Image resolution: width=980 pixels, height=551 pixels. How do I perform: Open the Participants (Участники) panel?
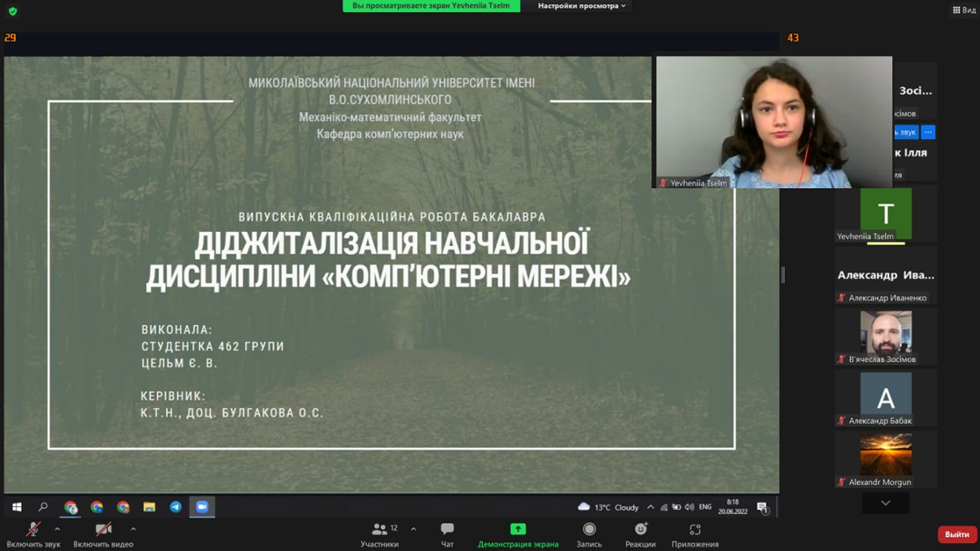pyautogui.click(x=379, y=530)
